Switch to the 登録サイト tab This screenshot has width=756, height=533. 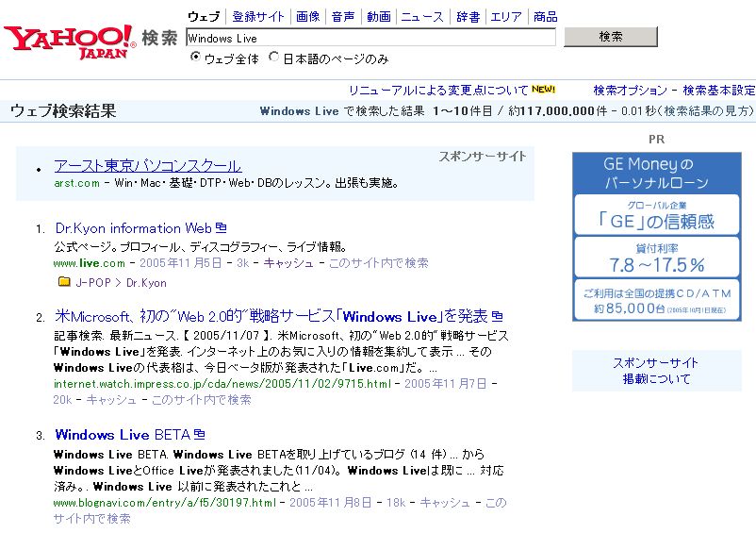[x=258, y=17]
